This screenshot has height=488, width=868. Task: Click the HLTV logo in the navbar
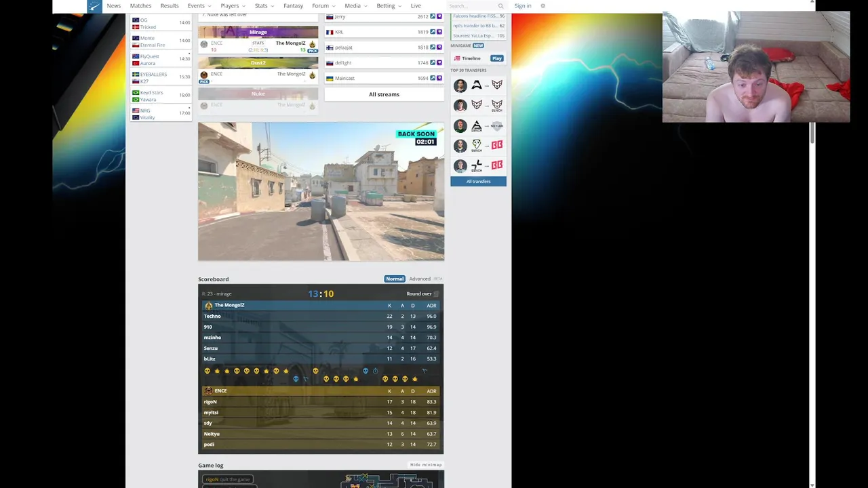(x=94, y=6)
